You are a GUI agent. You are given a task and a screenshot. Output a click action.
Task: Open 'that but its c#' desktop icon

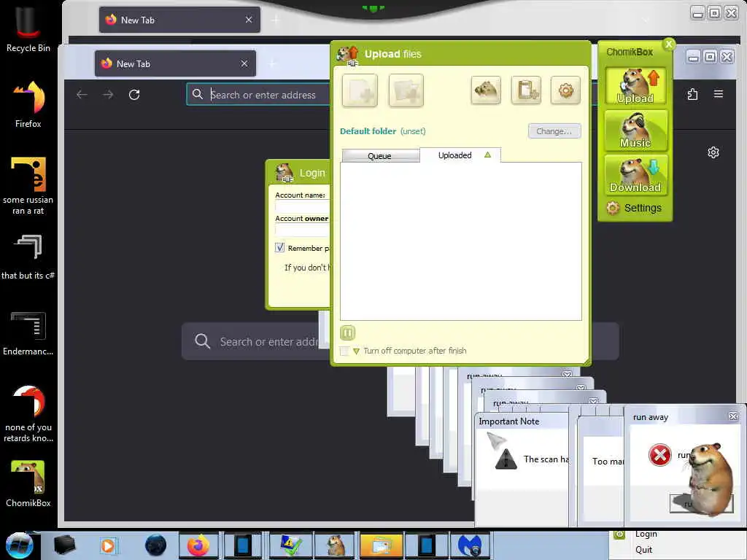coord(28,257)
